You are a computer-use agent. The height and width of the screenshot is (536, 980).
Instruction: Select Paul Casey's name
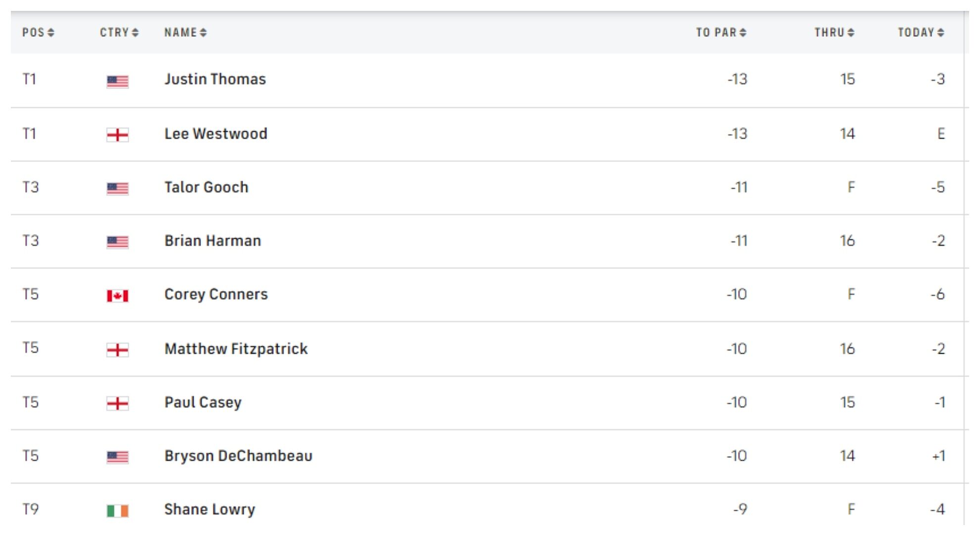203,402
